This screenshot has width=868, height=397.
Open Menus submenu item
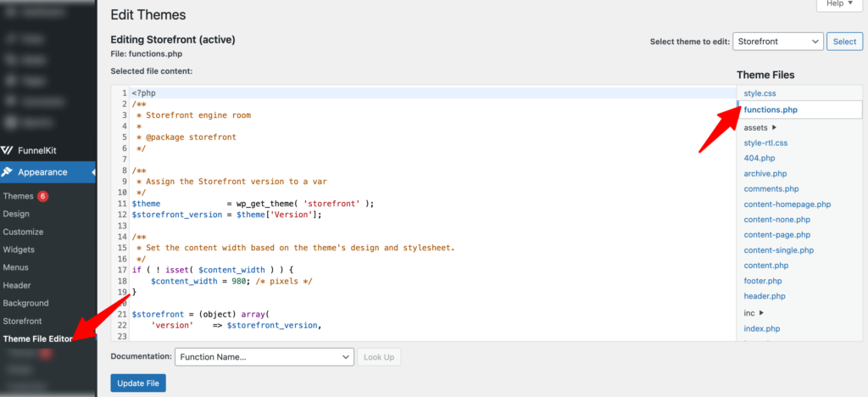[15, 267]
